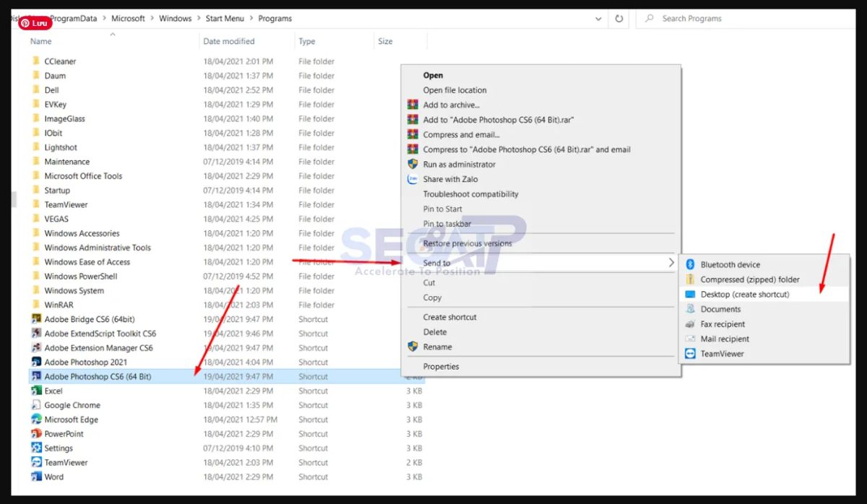Click the Settings shortcut gear icon
This screenshot has height=504, width=867.
point(36,448)
